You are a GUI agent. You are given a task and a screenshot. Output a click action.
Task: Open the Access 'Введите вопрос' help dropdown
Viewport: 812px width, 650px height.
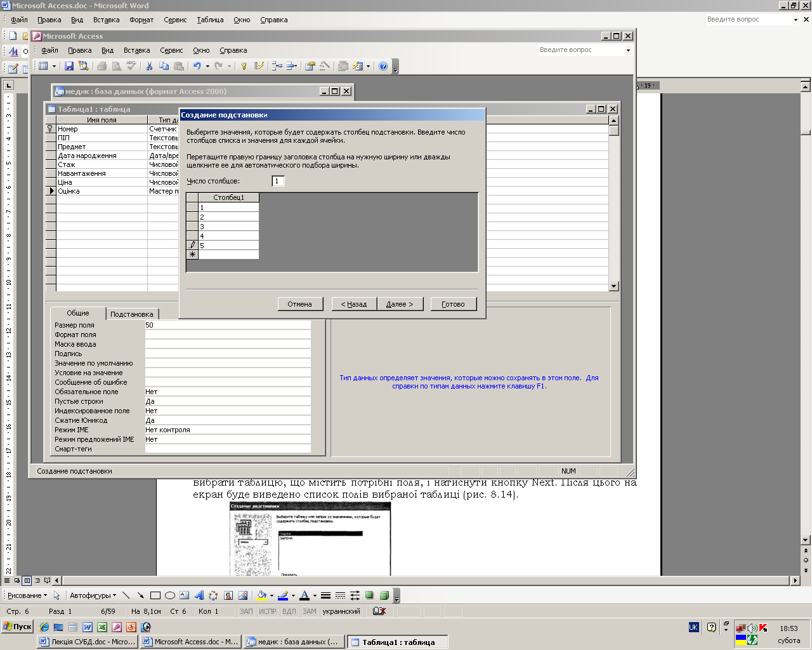point(628,50)
